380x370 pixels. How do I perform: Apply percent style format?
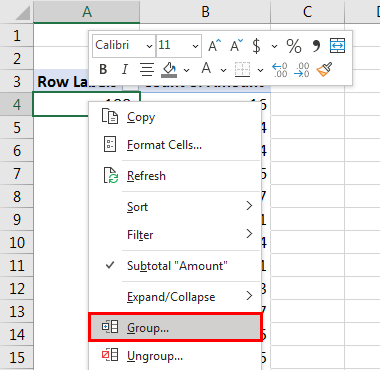[294, 46]
